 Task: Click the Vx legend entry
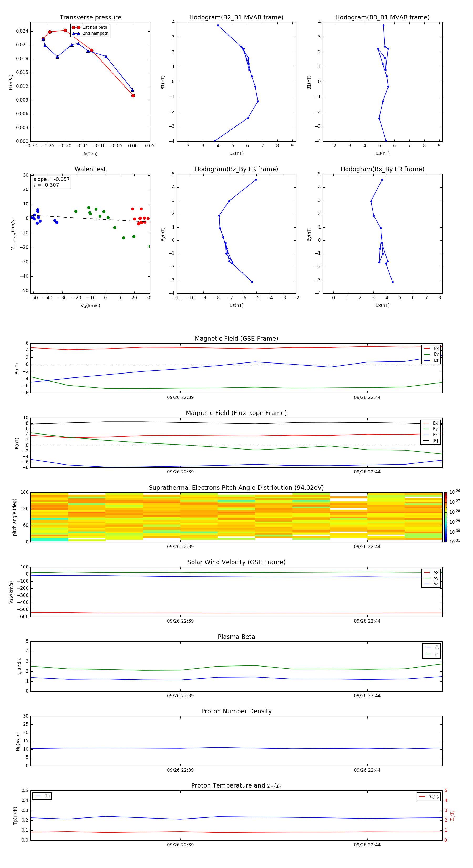[431, 572]
